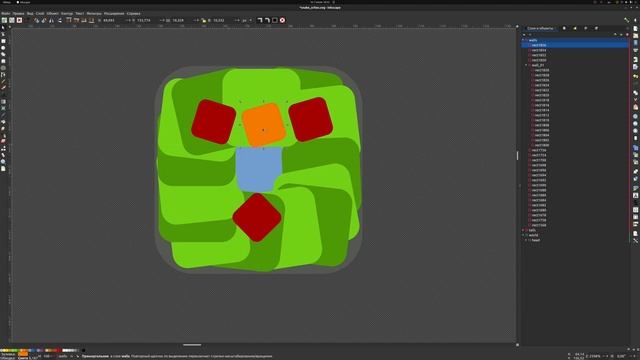Select the Dropper color picker tool

click(3, 115)
